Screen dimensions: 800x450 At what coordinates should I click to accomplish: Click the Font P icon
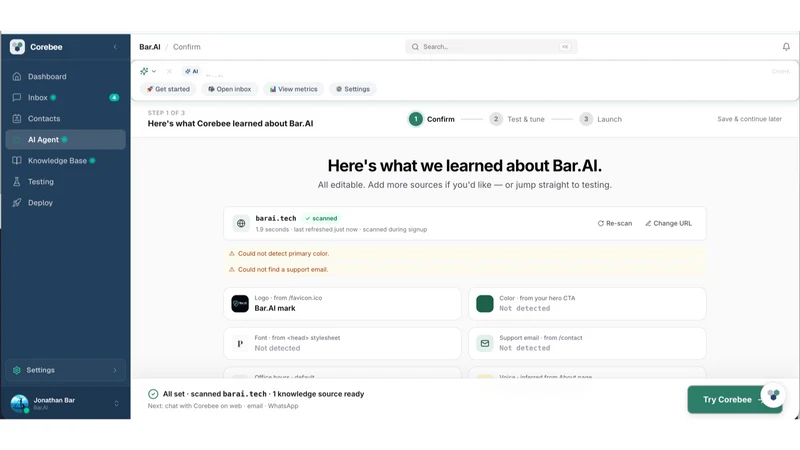pos(240,343)
